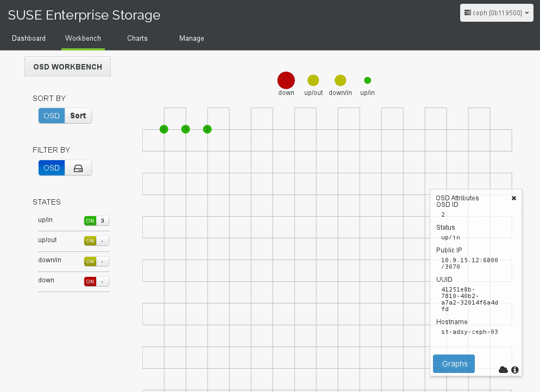Open the Manage section

click(x=191, y=38)
